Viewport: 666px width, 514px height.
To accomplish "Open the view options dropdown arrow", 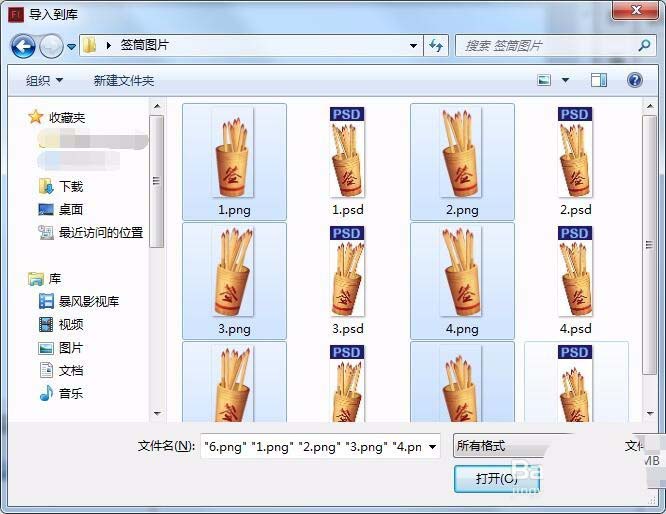I will (565, 80).
